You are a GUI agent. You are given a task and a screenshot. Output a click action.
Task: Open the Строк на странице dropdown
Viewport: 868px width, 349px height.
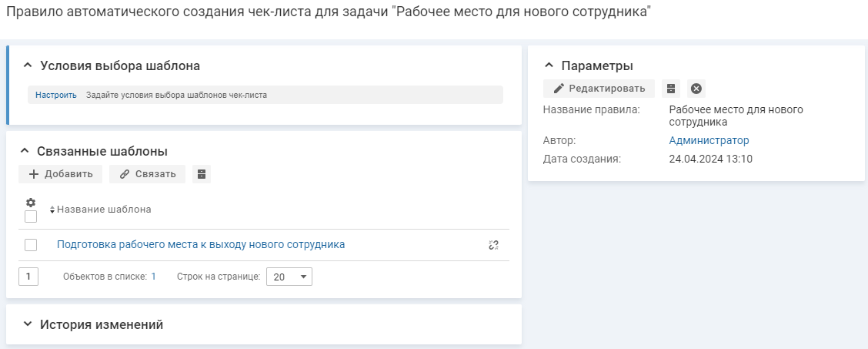289,277
